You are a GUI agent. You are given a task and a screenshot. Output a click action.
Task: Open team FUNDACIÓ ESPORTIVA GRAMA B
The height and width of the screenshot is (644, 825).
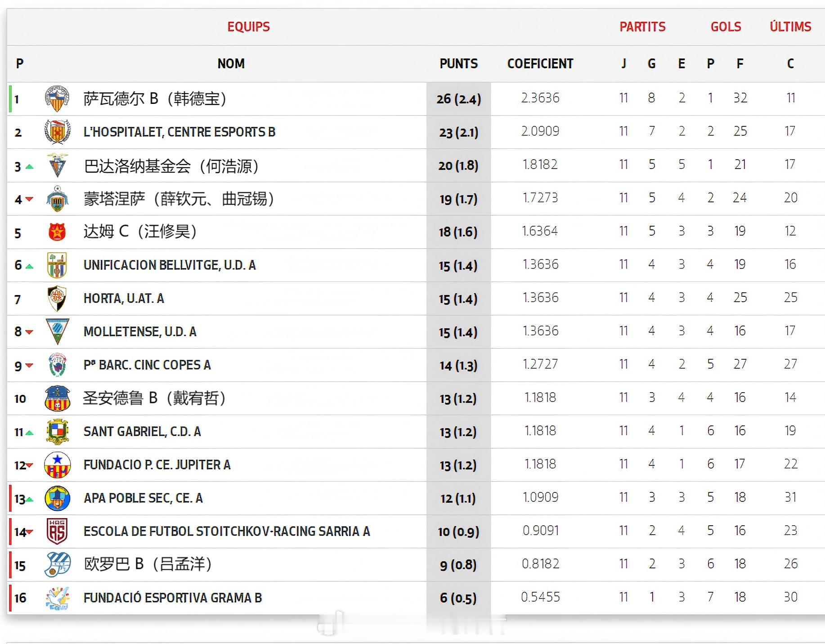click(173, 598)
